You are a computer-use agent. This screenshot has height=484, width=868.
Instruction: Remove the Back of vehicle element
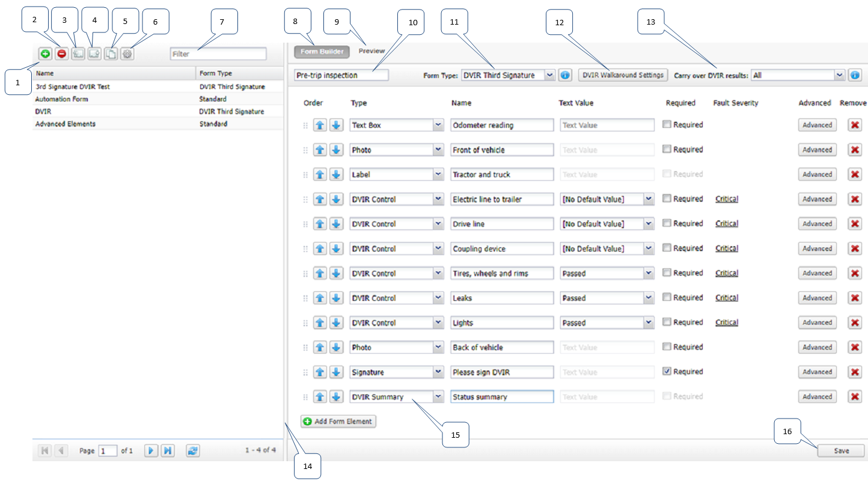pyautogui.click(x=855, y=347)
